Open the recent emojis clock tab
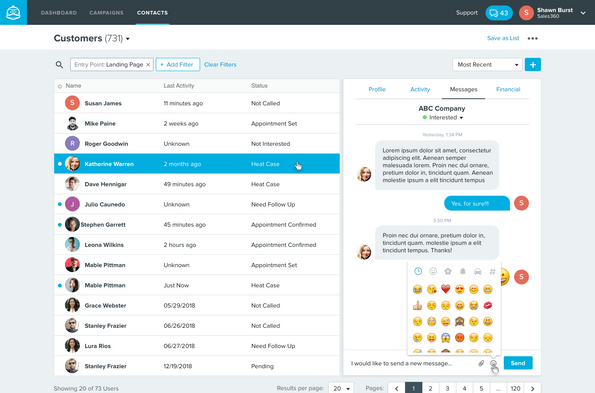Image resolution: width=595 pixels, height=393 pixels. click(x=418, y=271)
